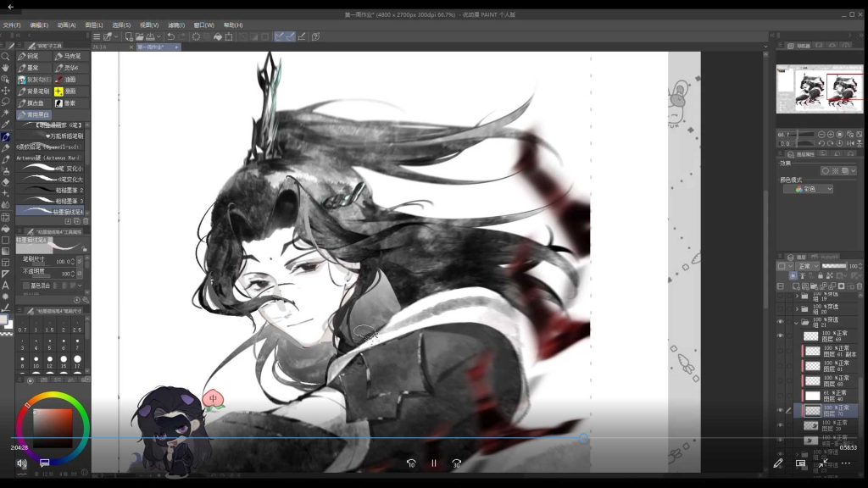Image resolution: width=868 pixels, height=488 pixels.
Task: Delete sub tool trash icon
Action: click(86, 221)
